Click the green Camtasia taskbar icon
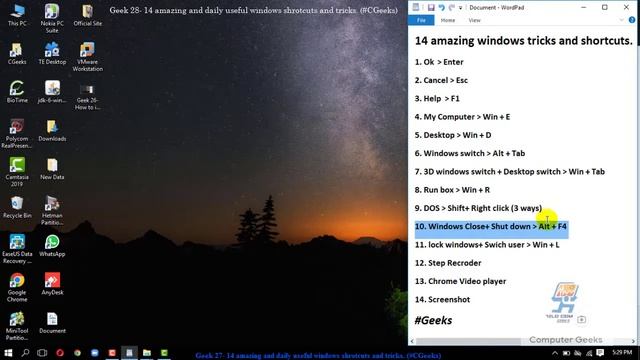Screen dimensions: 640x360 coord(164,353)
